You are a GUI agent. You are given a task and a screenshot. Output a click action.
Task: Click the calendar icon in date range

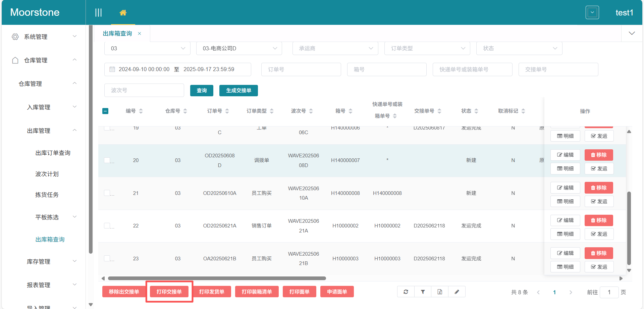(x=112, y=69)
